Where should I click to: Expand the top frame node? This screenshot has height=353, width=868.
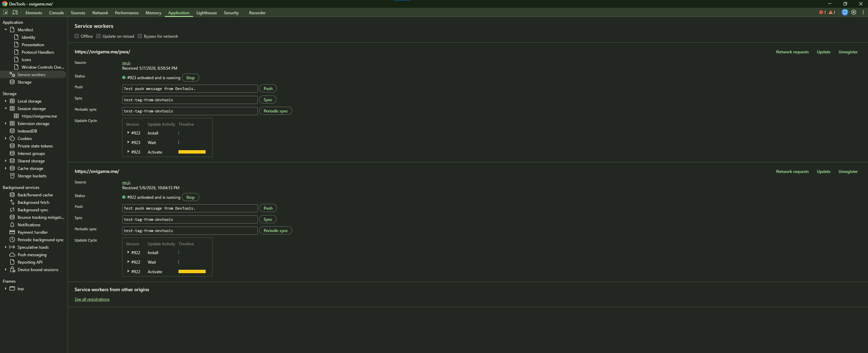6,289
